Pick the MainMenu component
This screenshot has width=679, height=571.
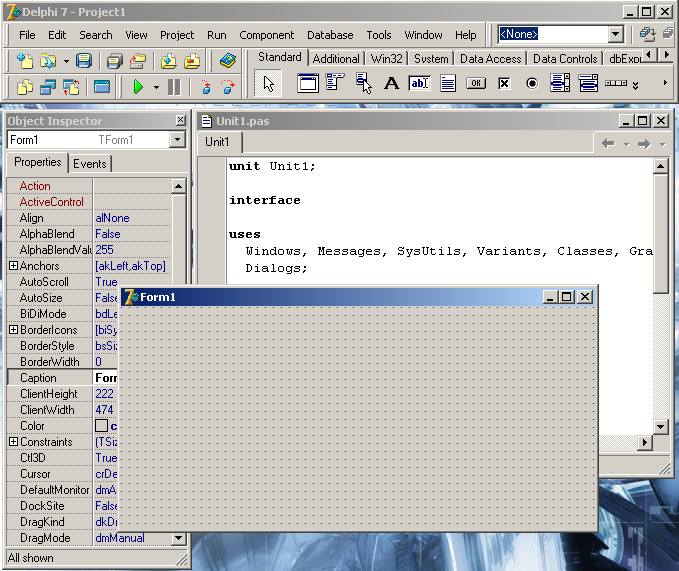pyautogui.click(x=335, y=82)
